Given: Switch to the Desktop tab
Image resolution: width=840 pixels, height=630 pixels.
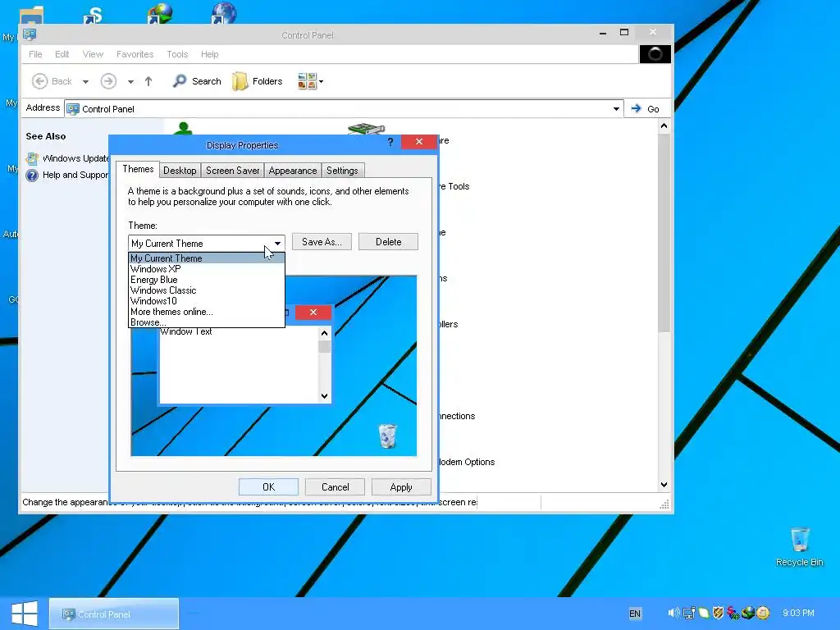Looking at the screenshot, I should click(x=180, y=171).
